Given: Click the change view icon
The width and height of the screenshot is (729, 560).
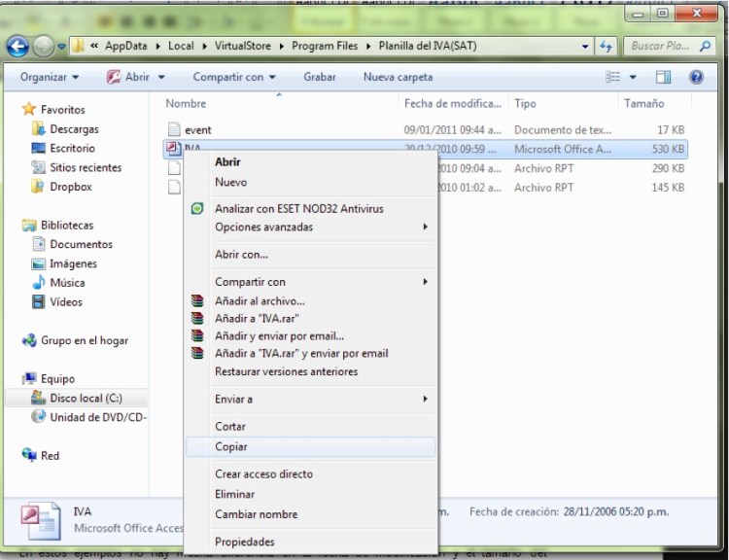Looking at the screenshot, I should click(x=612, y=77).
